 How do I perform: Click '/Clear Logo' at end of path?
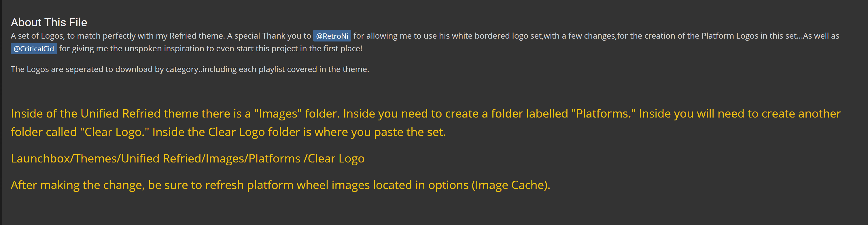334,158
